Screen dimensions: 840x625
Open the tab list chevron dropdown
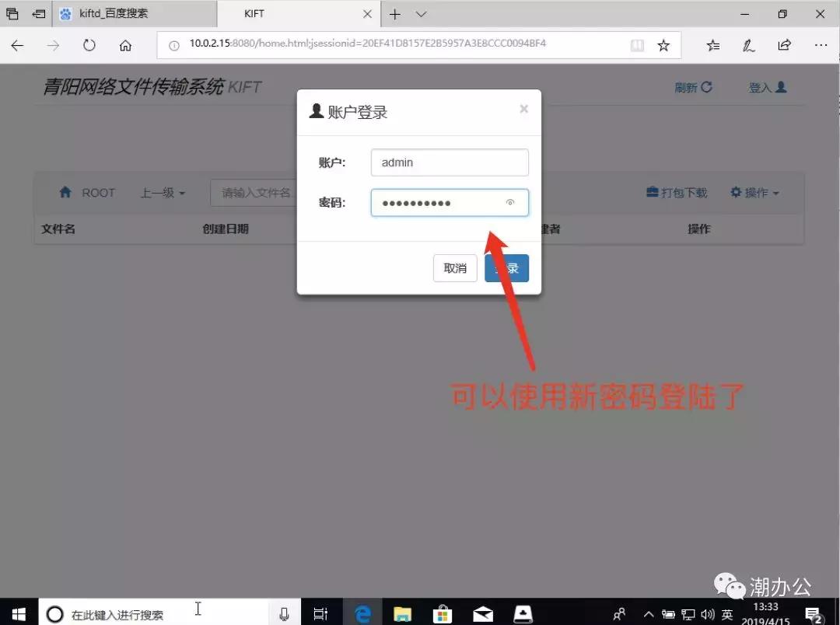tap(421, 14)
